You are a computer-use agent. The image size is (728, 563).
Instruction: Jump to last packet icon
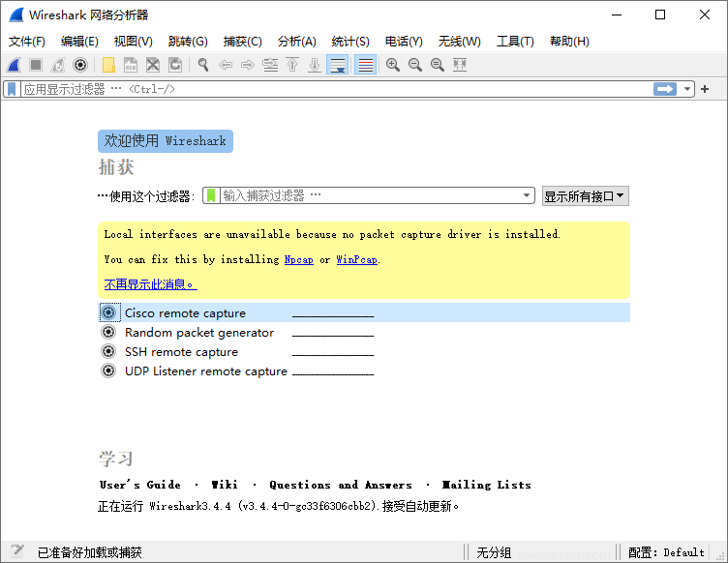click(315, 65)
